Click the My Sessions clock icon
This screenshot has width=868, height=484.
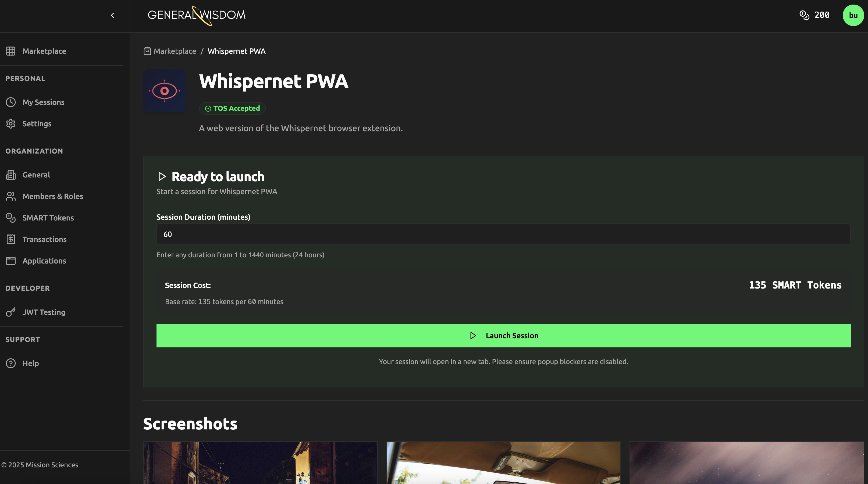[x=11, y=102]
